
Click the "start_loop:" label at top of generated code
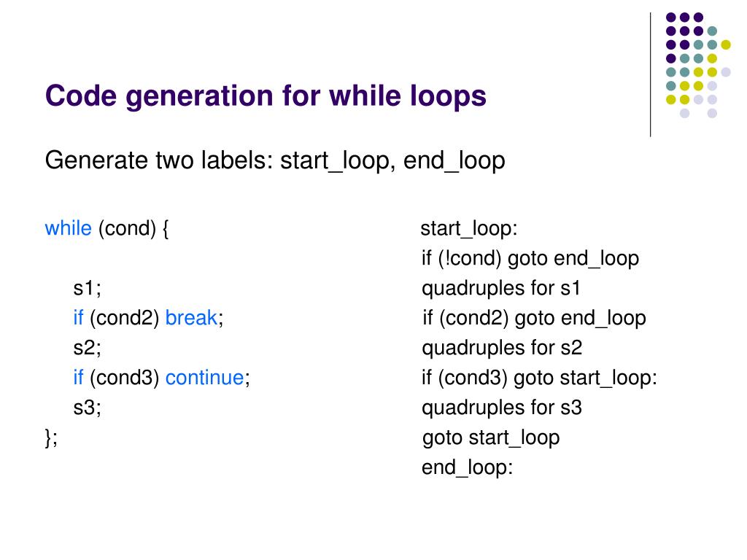pos(469,228)
